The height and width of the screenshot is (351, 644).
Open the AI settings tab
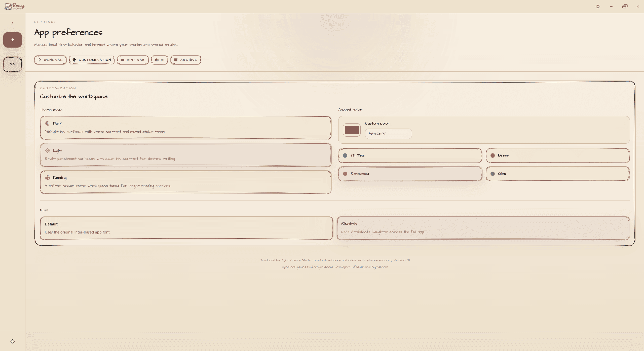[160, 60]
